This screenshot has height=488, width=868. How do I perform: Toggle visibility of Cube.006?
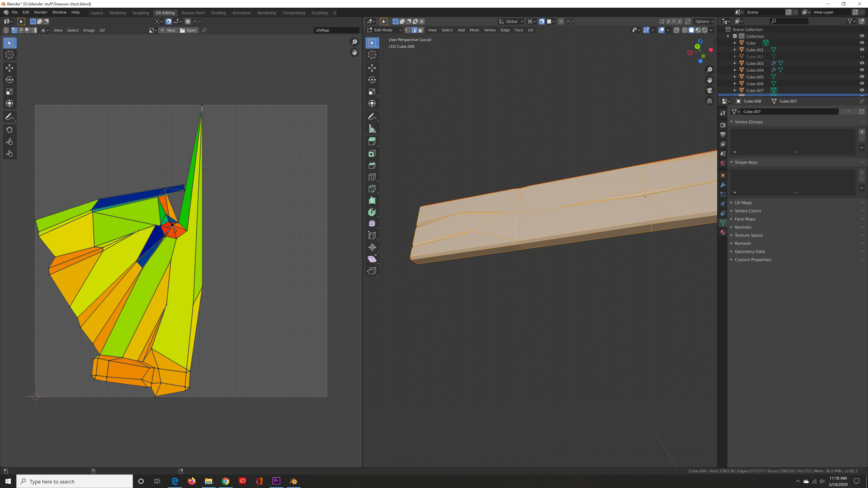862,84
